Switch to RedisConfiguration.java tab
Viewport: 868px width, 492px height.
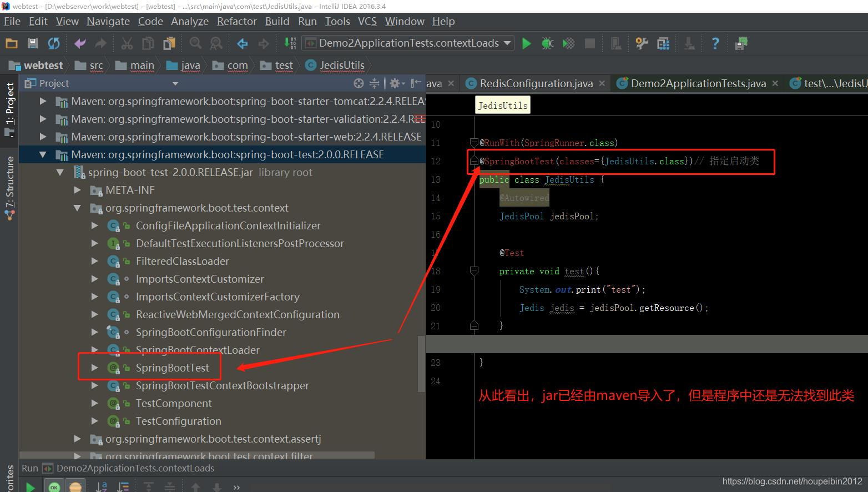536,83
